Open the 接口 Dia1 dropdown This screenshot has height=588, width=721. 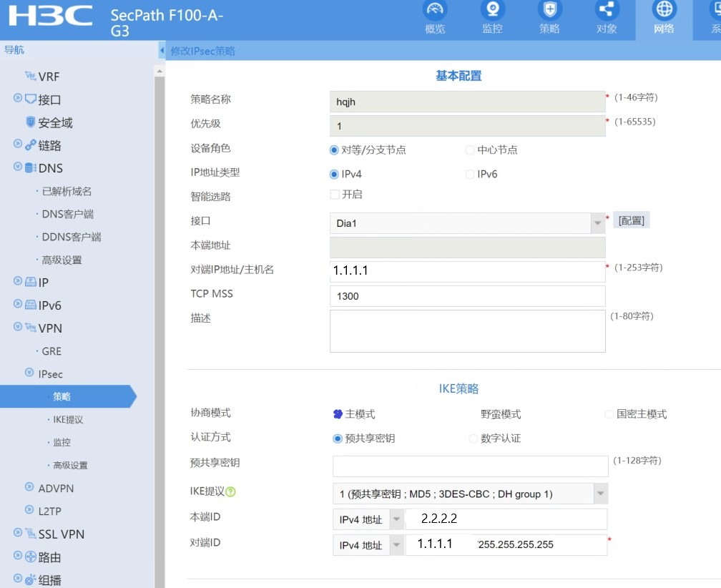coord(598,223)
